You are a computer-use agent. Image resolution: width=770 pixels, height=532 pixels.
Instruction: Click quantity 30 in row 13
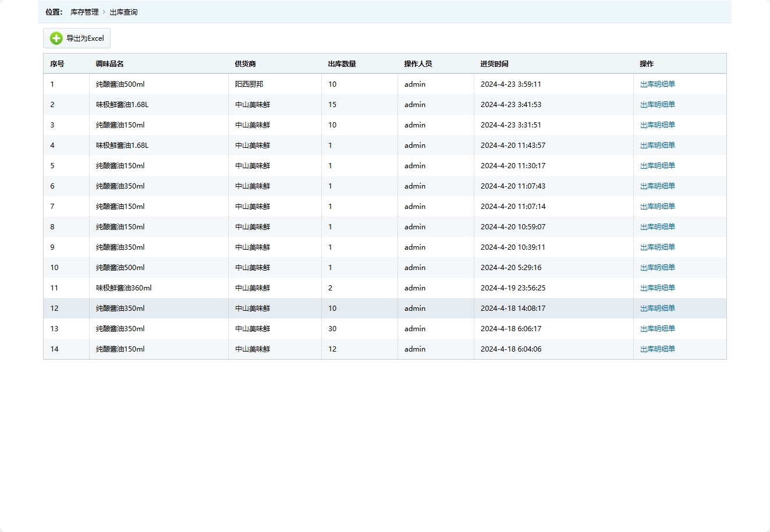pyautogui.click(x=332, y=329)
